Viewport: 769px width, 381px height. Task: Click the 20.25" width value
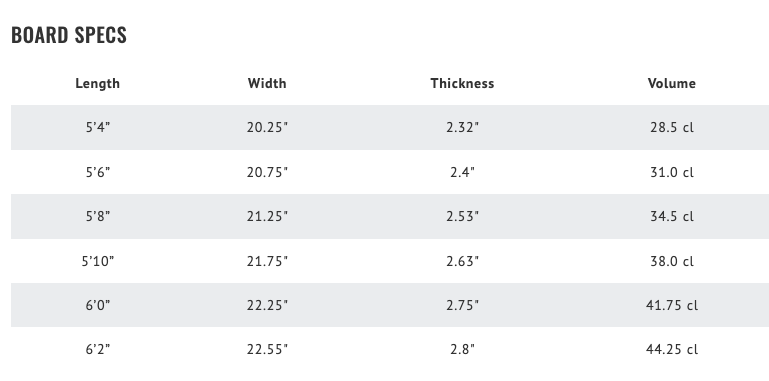click(x=267, y=127)
